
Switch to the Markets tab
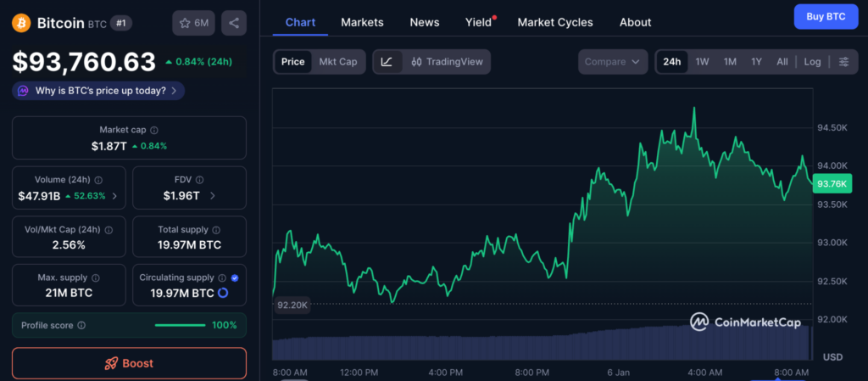[362, 22]
